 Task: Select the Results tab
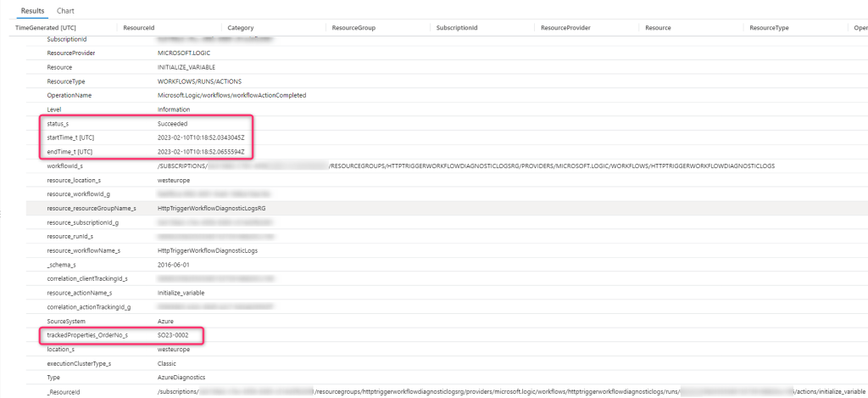point(33,11)
